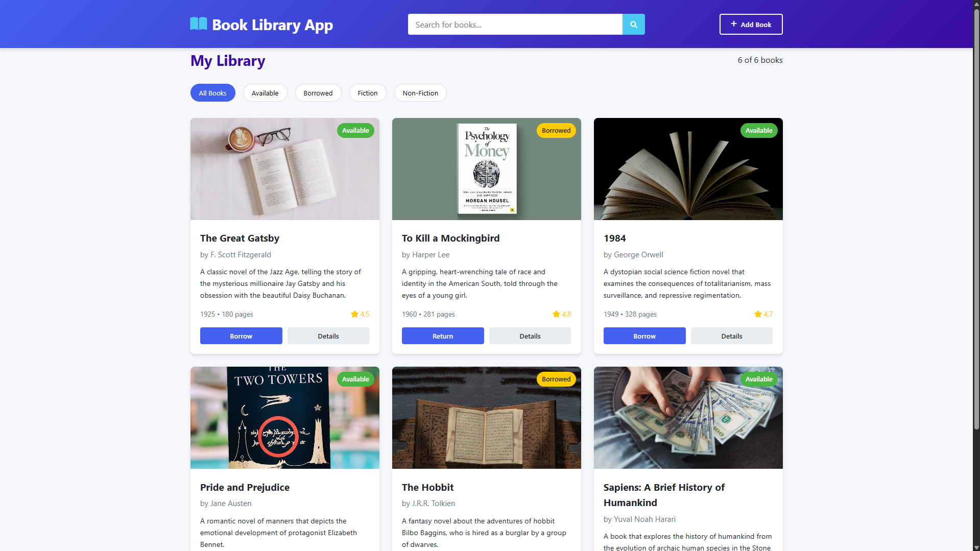Open the Pride and Prejudice cover image
The width and height of the screenshot is (980, 551).
point(285,418)
